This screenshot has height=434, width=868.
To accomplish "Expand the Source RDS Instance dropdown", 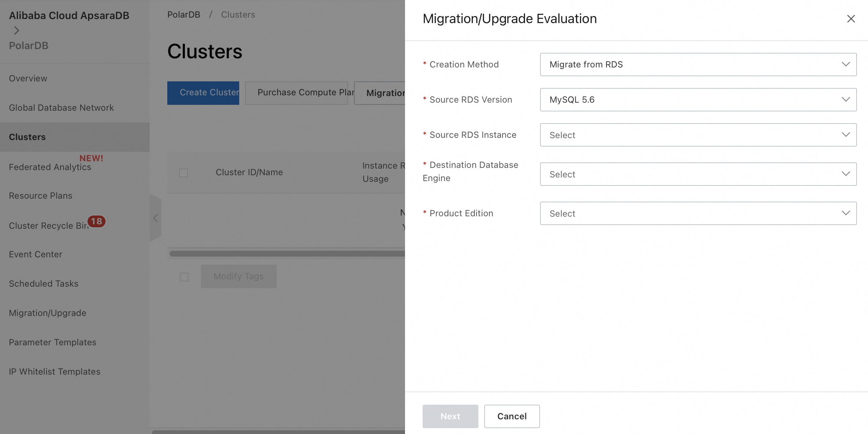I will point(698,135).
